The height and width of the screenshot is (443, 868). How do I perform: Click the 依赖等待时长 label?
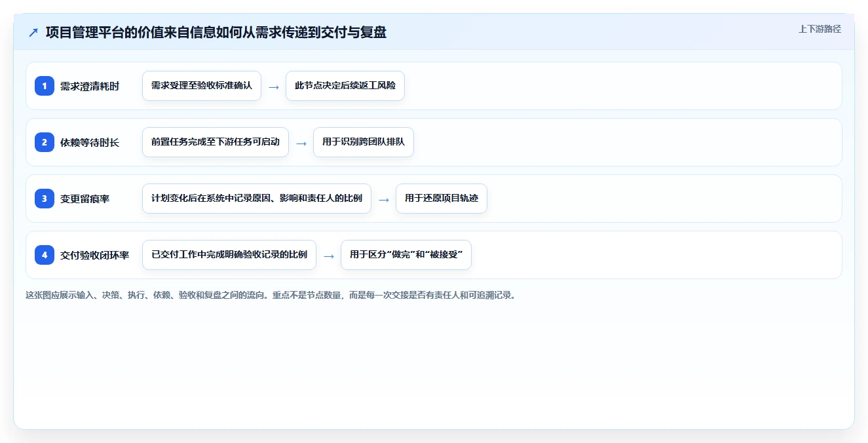90,142
